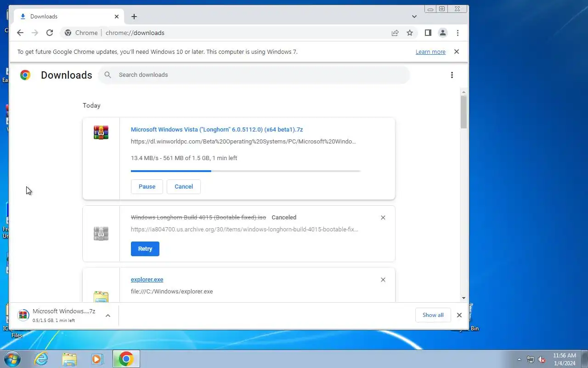The width and height of the screenshot is (588, 368).
Task: Close the bottom download shelf
Action: pyautogui.click(x=459, y=315)
